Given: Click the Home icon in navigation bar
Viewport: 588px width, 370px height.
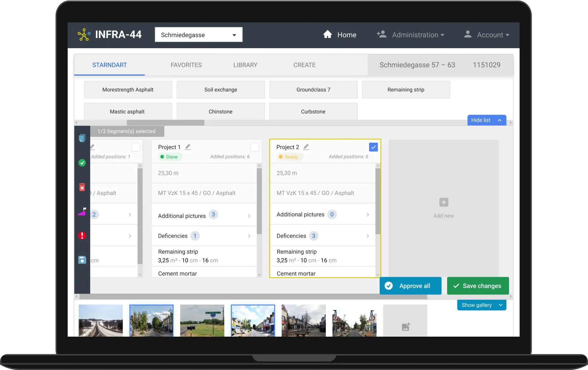Looking at the screenshot, I should pyautogui.click(x=327, y=35).
